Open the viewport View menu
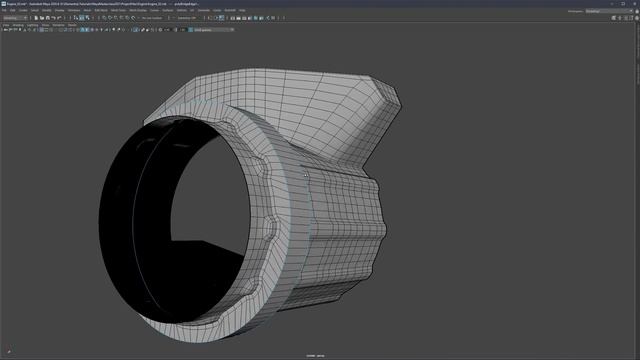This screenshot has width=640, height=360. tap(6, 25)
